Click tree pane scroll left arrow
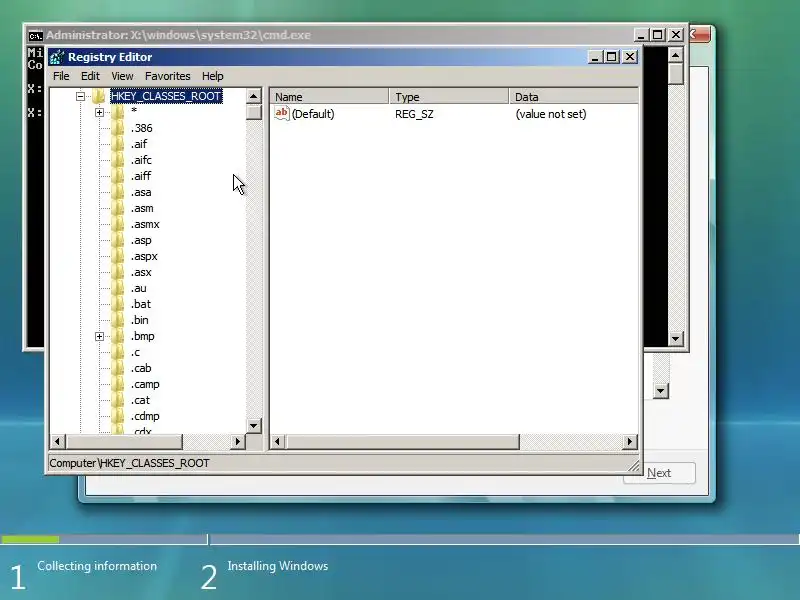The width and height of the screenshot is (800, 600). 58,441
